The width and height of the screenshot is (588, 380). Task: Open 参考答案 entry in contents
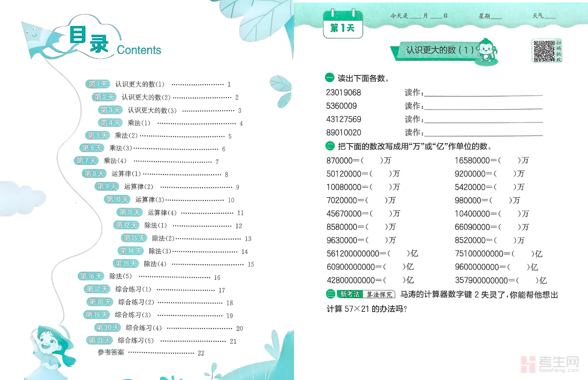[111, 352]
